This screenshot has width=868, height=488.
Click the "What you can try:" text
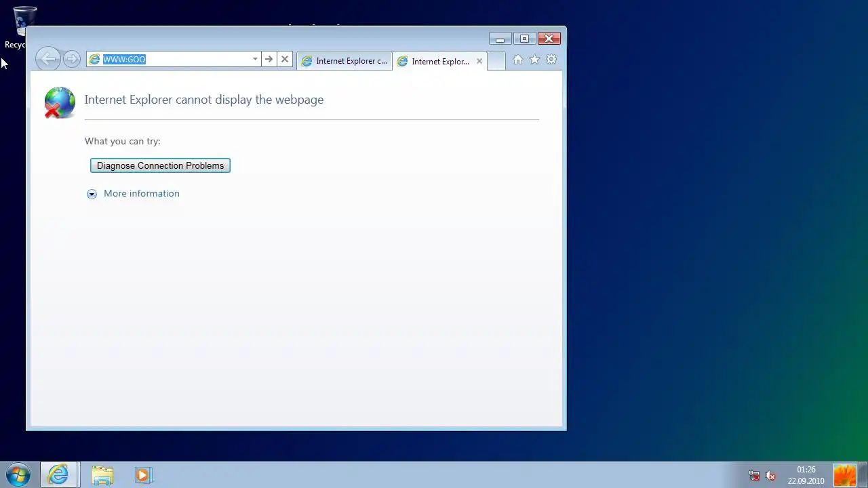pyautogui.click(x=123, y=141)
